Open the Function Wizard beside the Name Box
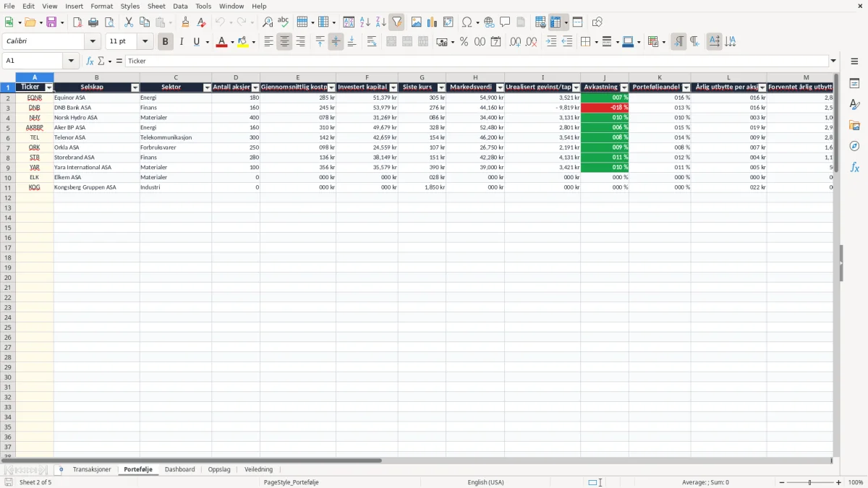This screenshot has height=488, width=868. pyautogui.click(x=90, y=61)
